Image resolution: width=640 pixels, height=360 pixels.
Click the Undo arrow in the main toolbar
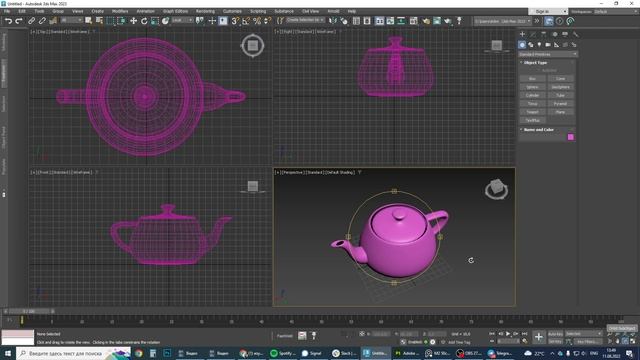[x=8, y=21]
